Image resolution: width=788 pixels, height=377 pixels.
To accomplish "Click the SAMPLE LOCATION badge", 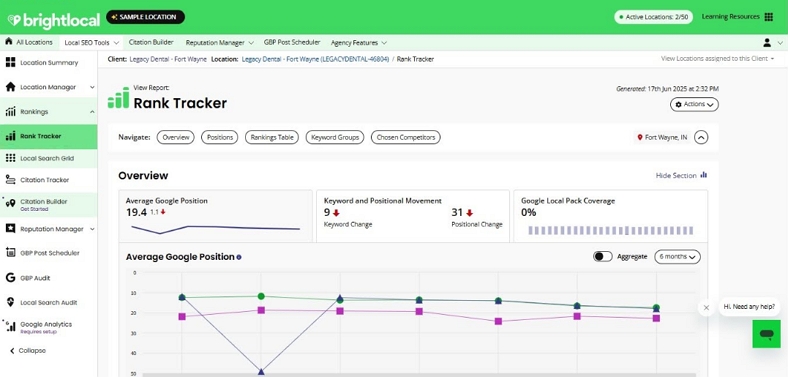I will click(145, 17).
